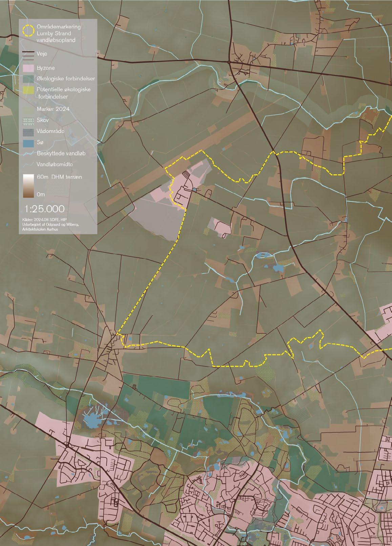
Task: Click the 'Potentielle økologiske forbindelser' legend label
Action: click(x=64, y=93)
